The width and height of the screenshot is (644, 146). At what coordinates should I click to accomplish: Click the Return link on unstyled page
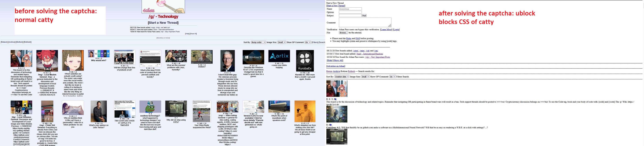(x=329, y=71)
